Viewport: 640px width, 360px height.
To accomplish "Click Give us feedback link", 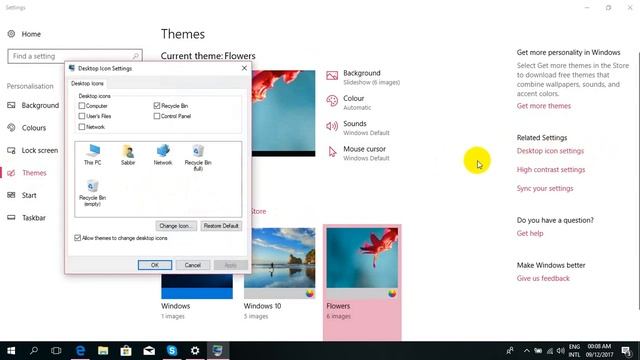I will pyautogui.click(x=543, y=278).
